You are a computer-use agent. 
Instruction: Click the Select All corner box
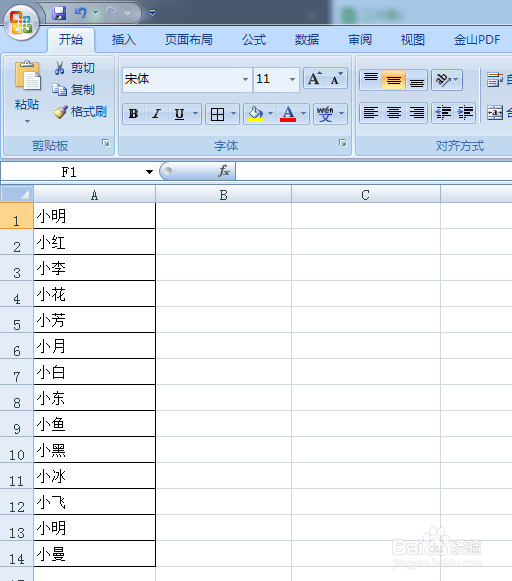tap(17, 194)
